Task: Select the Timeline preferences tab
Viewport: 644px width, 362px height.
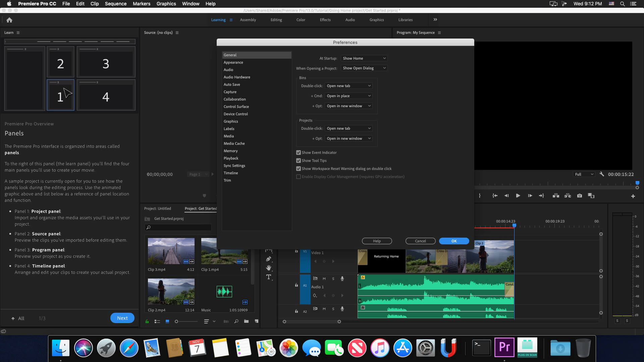Action: tap(230, 173)
